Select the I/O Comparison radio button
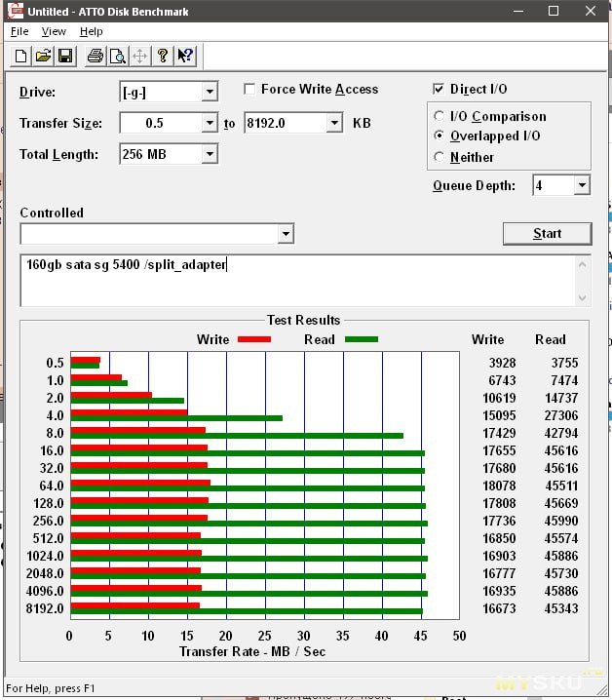 pos(440,116)
